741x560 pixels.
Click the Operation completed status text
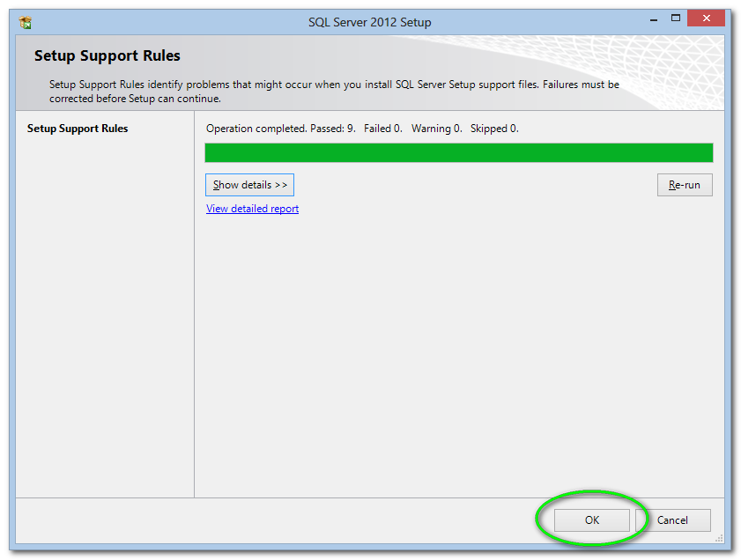pyautogui.click(x=256, y=129)
